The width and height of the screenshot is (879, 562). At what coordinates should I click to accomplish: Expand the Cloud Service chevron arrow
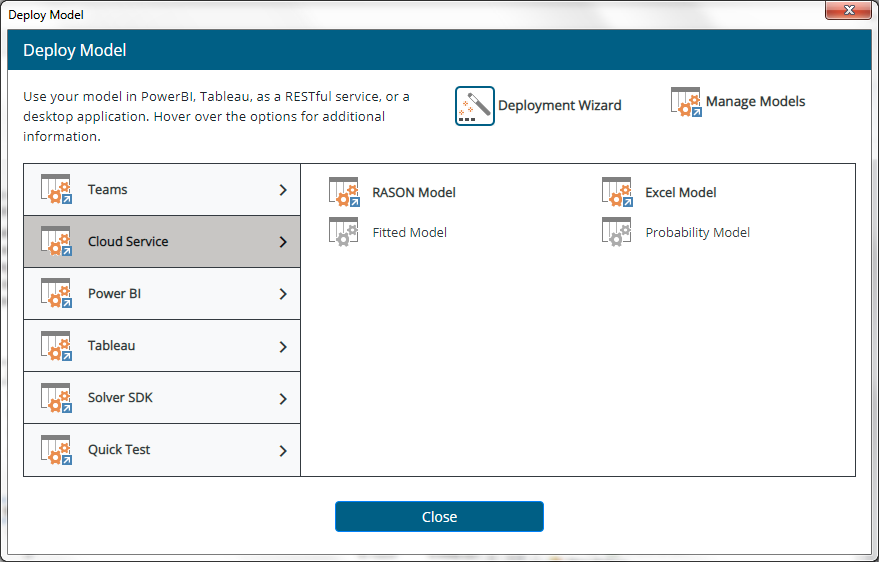[x=283, y=242]
